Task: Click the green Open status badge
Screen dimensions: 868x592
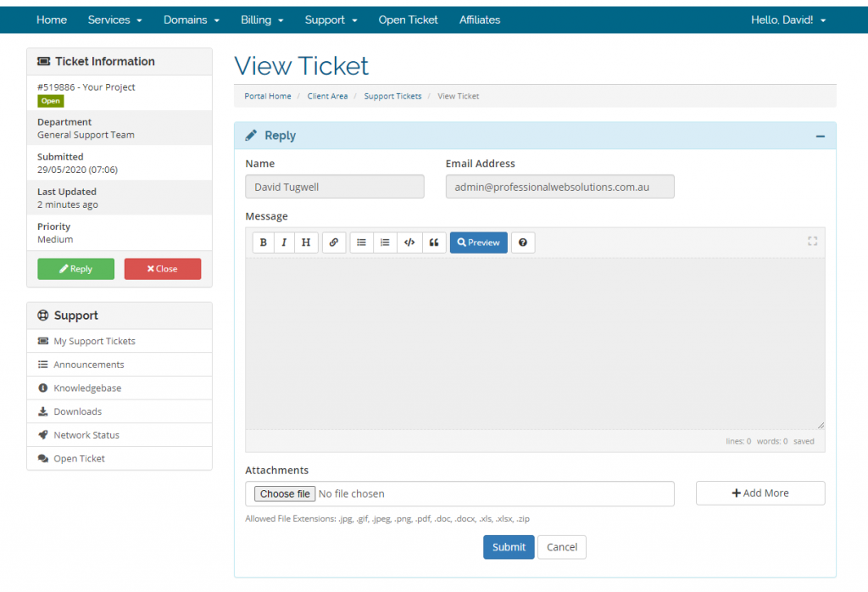Action: point(50,101)
